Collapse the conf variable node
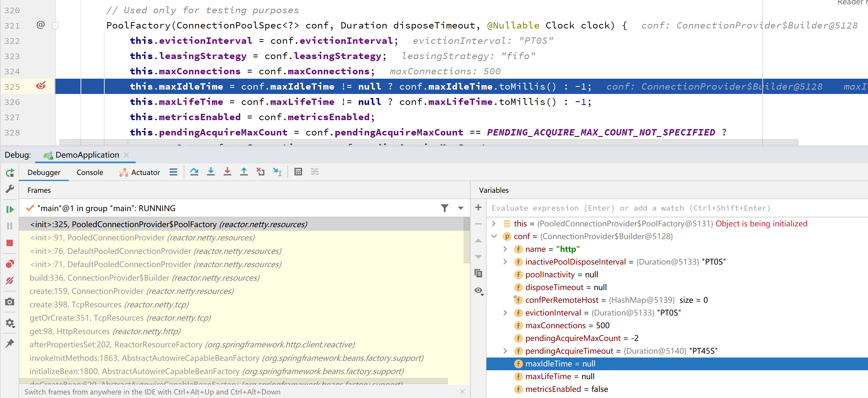This screenshot has height=398, width=868. point(494,236)
